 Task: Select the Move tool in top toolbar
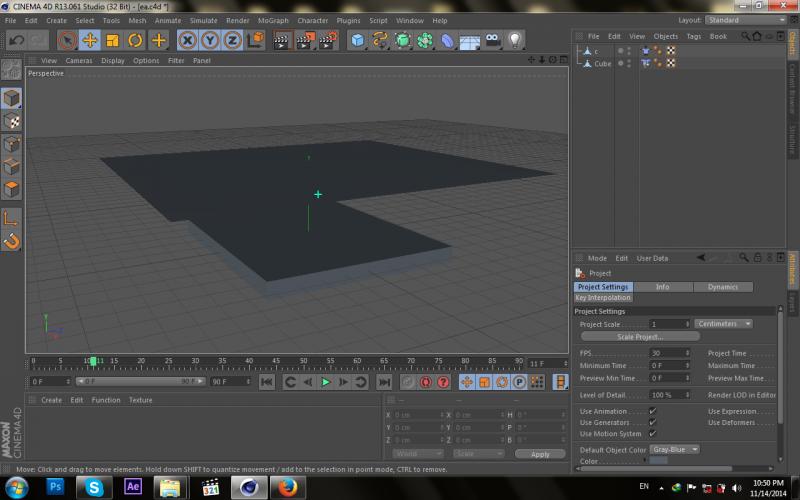90,41
